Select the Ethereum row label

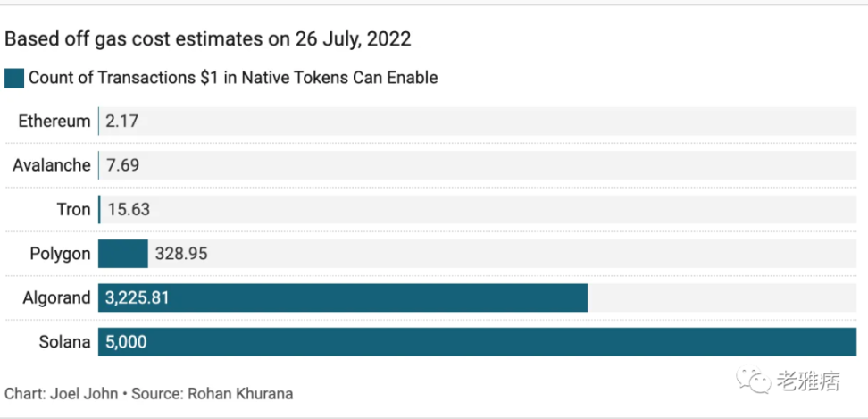click(x=54, y=121)
